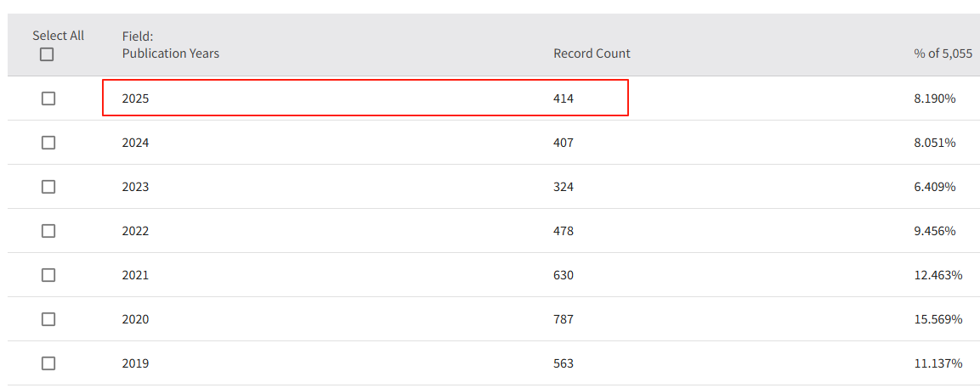Tick the Select All checkbox

tap(47, 54)
